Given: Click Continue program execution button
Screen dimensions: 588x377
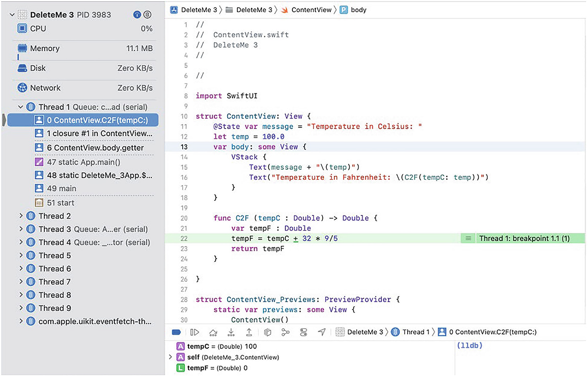Looking at the screenshot, I should click(195, 332).
